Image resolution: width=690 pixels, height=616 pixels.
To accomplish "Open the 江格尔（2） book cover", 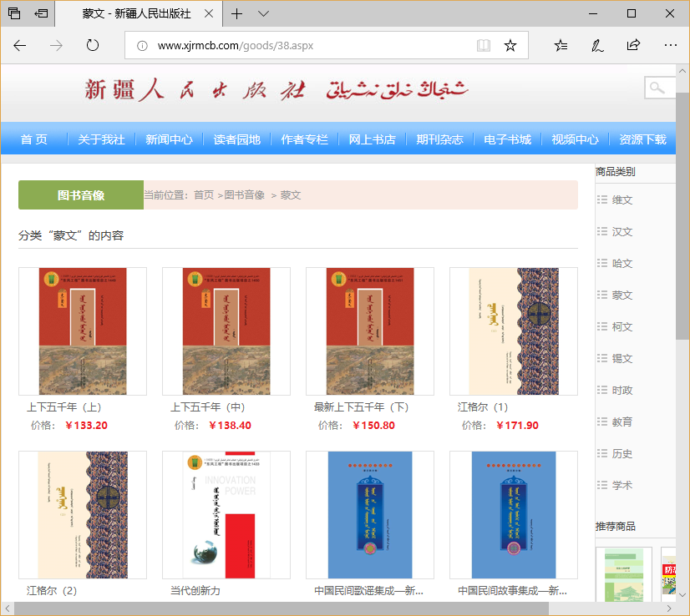I will (83, 515).
